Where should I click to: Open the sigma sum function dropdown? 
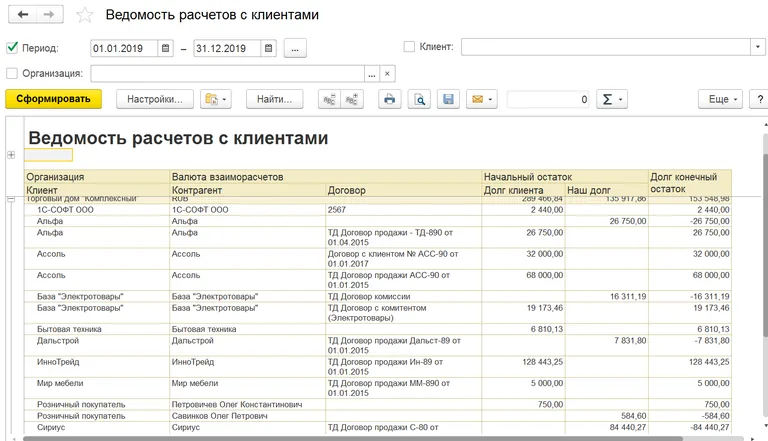612,99
